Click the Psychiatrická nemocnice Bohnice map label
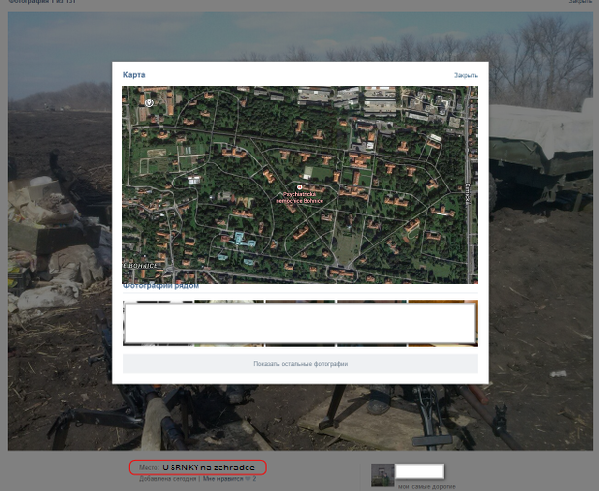The height and width of the screenshot is (491, 599). 300,198
